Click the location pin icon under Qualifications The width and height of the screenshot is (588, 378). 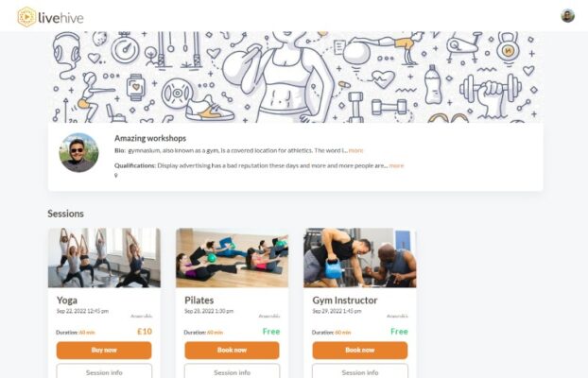[116, 176]
